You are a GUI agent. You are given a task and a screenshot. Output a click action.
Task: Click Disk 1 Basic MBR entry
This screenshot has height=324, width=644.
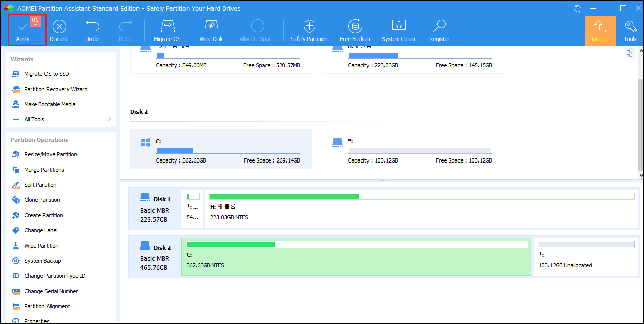155,208
